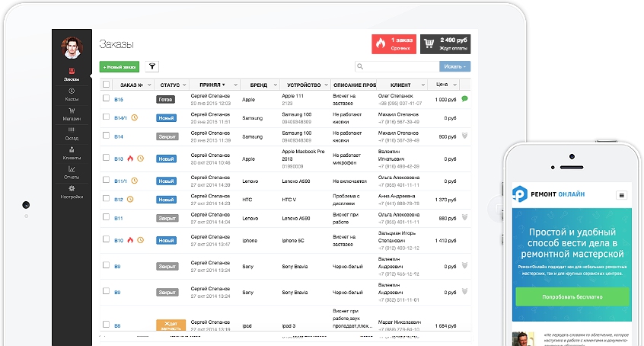Screen dimensions: 644x346
Task: Click the 1 370 руб price cell
Action: coord(445,200)
